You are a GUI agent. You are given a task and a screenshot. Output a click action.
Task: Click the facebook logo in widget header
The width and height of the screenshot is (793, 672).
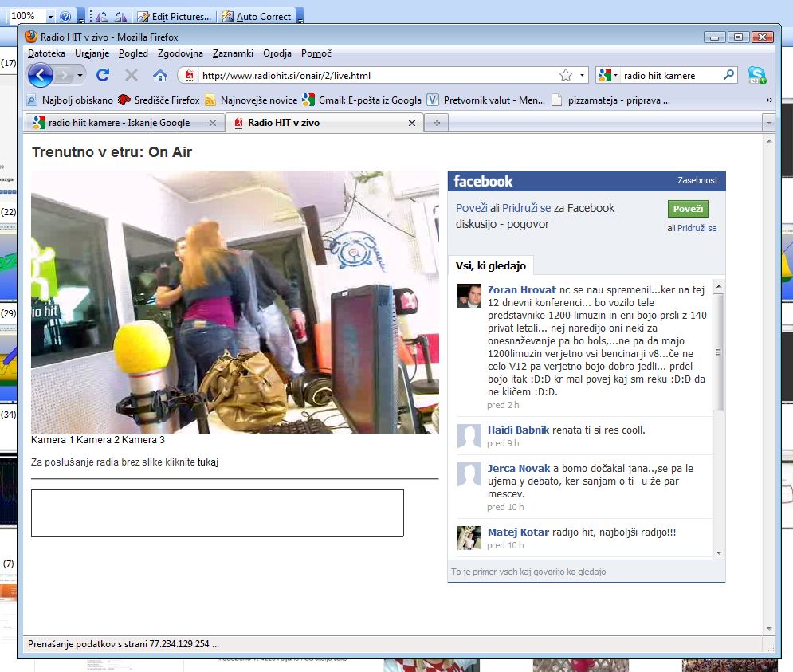coord(483,181)
